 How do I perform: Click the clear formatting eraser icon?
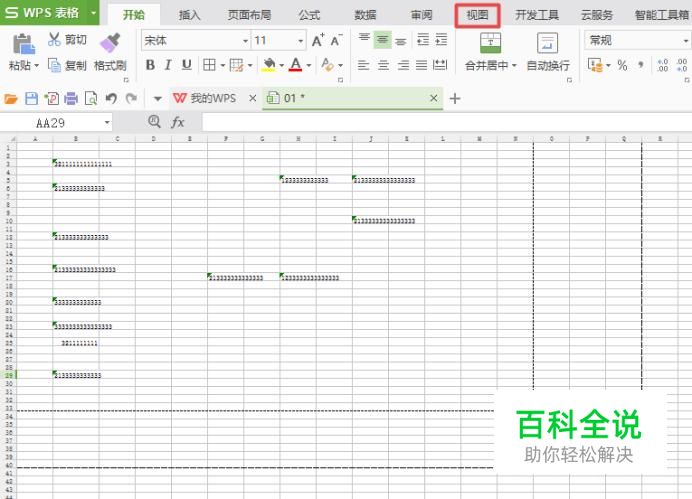[327, 65]
